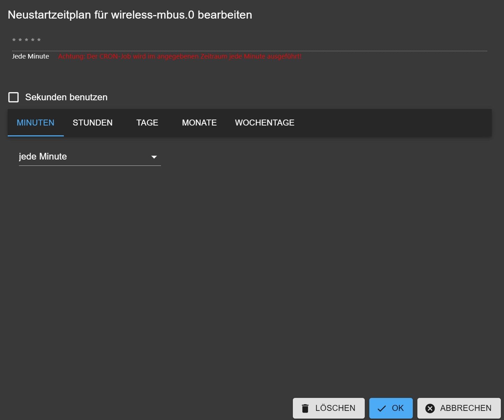504x420 pixels.
Task: Click the checkmark icon on OK button
Action: pyautogui.click(x=382, y=408)
